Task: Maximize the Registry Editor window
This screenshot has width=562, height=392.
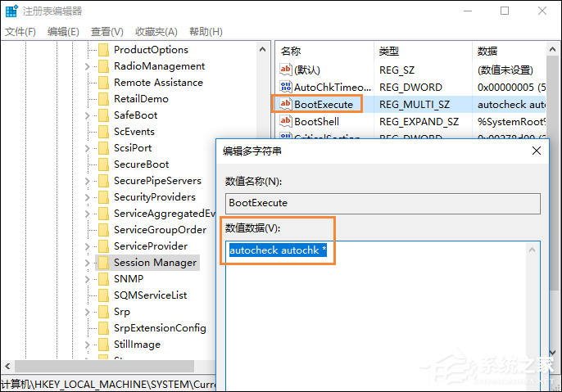Action: tap(505, 11)
